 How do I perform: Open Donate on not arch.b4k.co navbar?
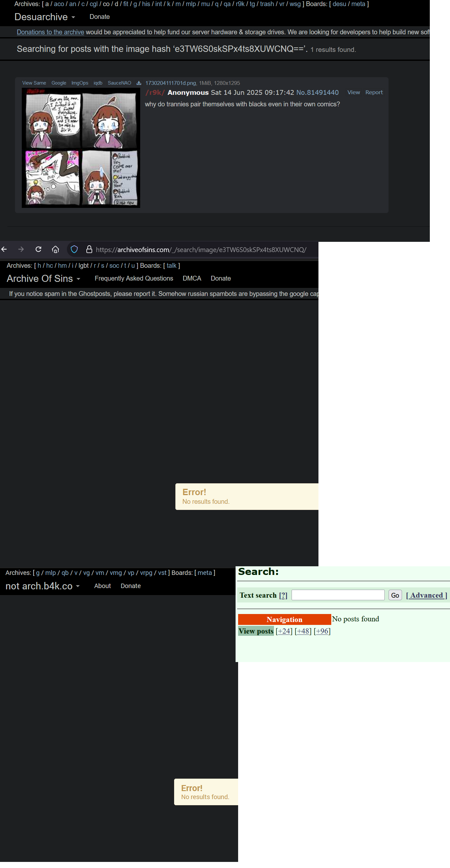pos(131,586)
